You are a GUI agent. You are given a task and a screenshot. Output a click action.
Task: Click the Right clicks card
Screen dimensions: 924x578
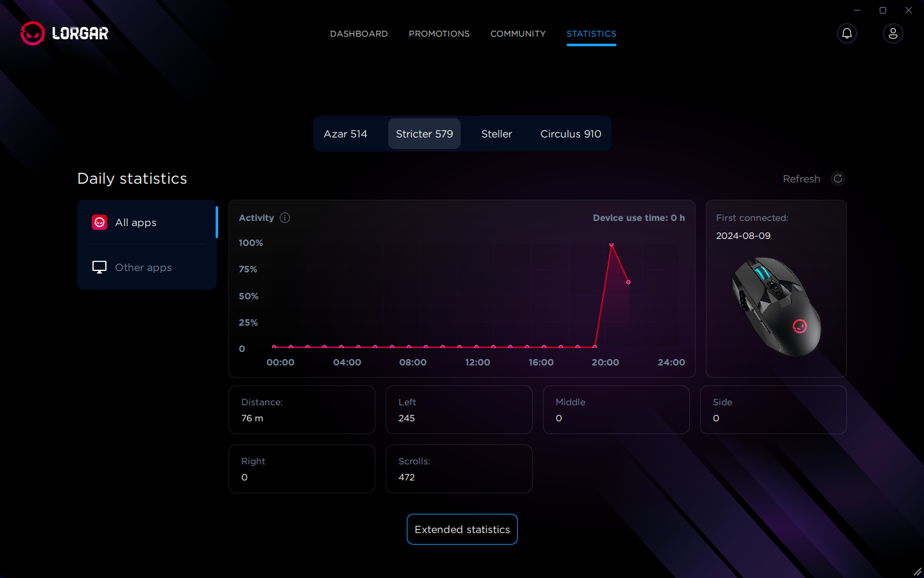[x=302, y=469]
